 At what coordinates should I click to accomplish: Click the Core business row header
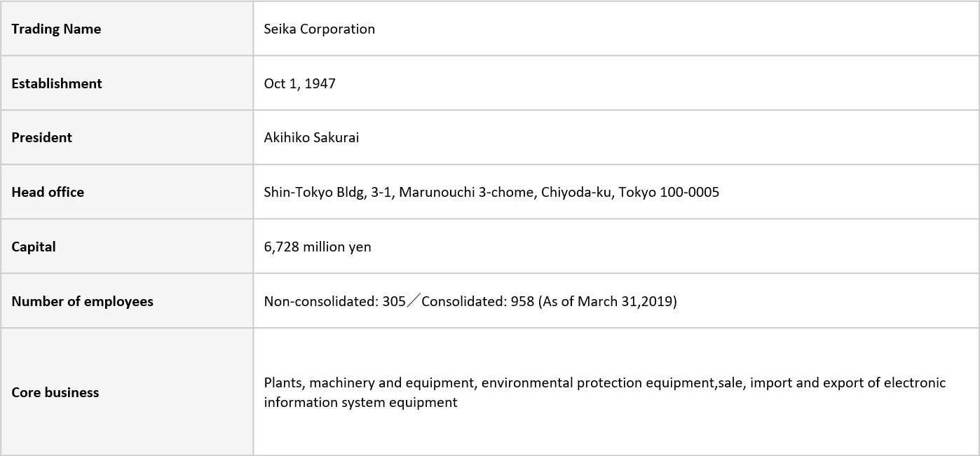coord(127,392)
